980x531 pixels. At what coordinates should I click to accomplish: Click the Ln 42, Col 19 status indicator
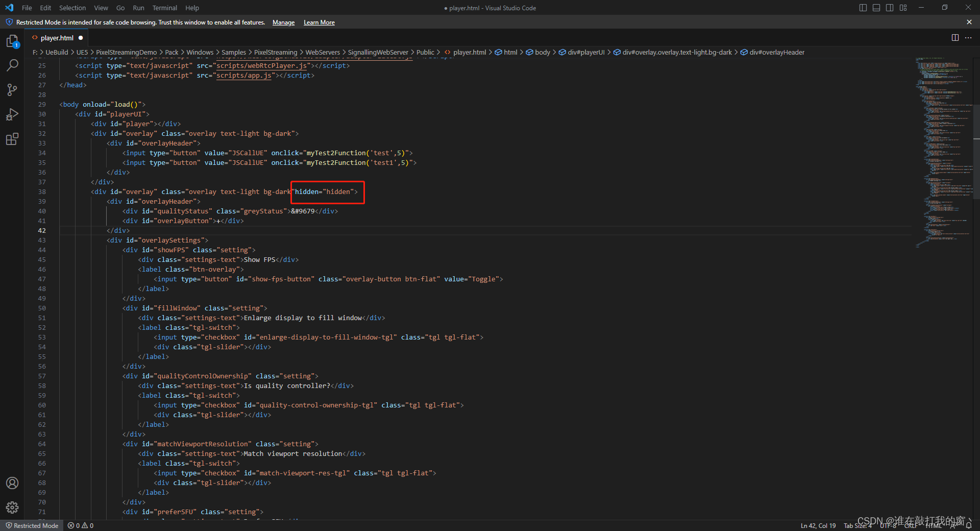[x=818, y=525]
